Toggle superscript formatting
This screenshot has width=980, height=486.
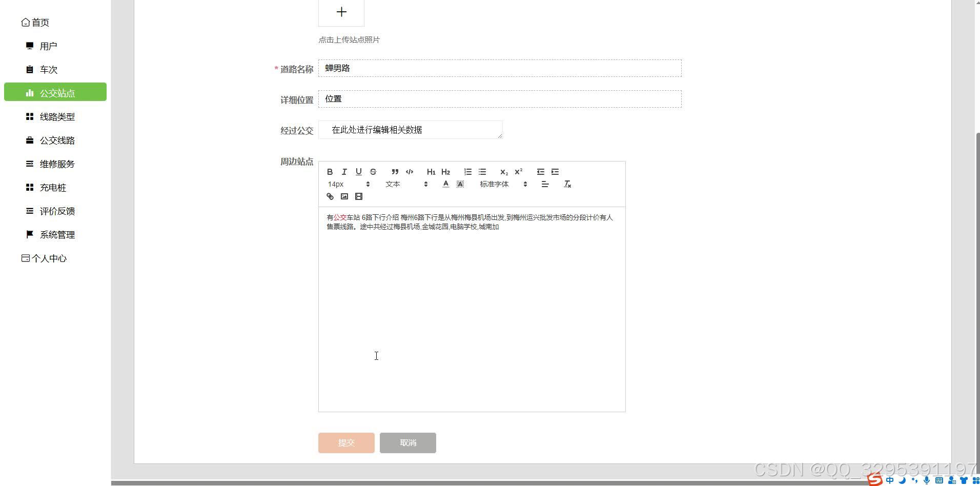[518, 172]
